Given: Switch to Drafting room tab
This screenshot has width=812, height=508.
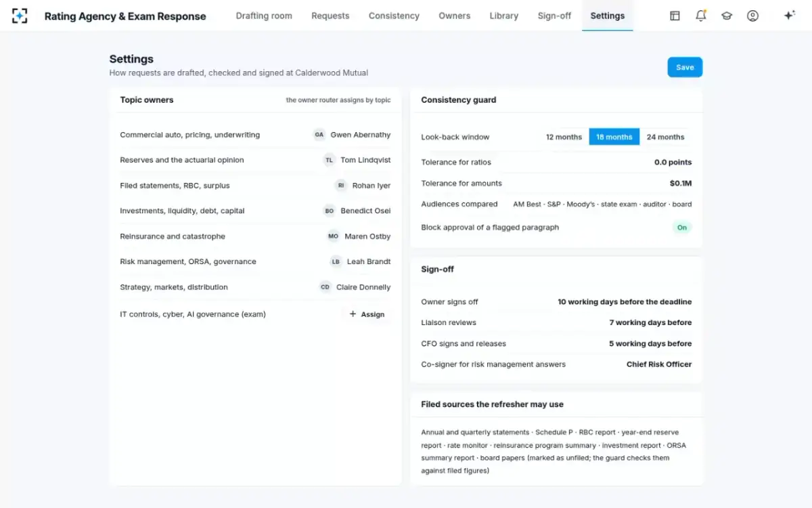Looking at the screenshot, I should [x=264, y=16].
